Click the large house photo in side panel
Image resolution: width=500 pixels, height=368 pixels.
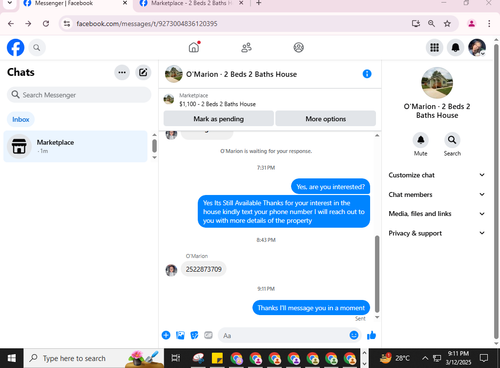point(437,83)
